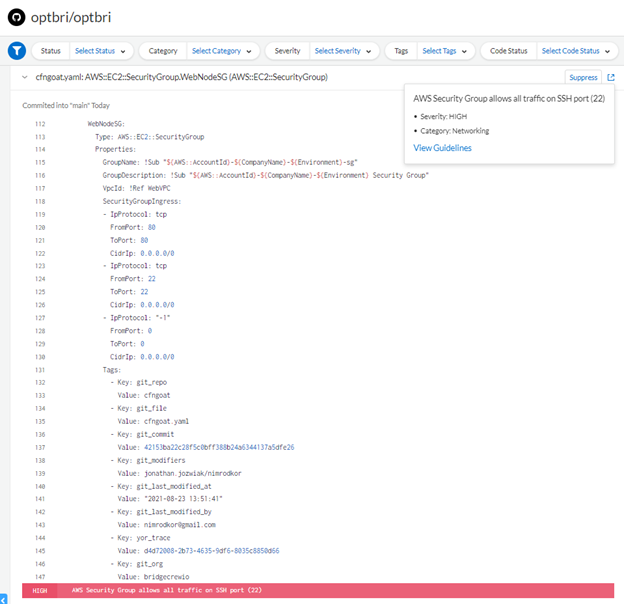Viewport: 624px width, 604px height.
Task: Open the Select Code Status dropdown
Action: coord(574,51)
